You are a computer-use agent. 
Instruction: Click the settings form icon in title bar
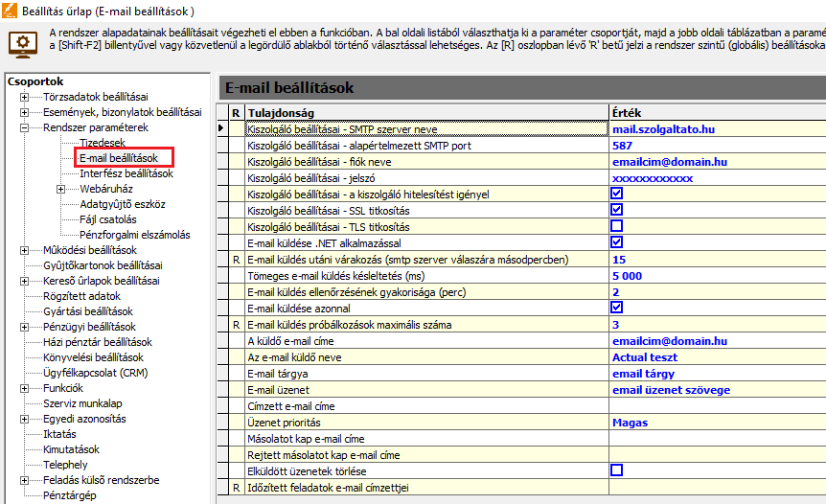(x=10, y=11)
